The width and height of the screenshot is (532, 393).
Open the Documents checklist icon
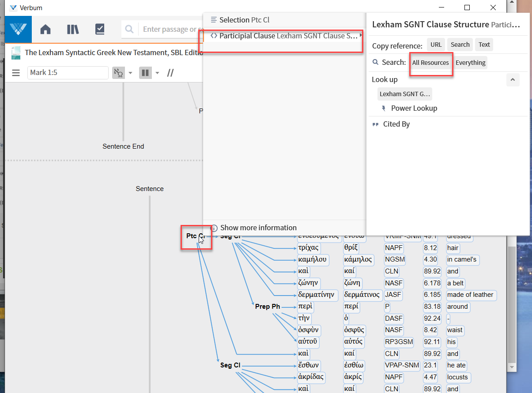[100, 30]
